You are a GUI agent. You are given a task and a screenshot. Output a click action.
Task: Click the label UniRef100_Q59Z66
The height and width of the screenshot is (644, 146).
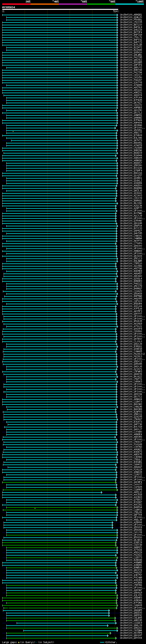(x=131, y=530)
